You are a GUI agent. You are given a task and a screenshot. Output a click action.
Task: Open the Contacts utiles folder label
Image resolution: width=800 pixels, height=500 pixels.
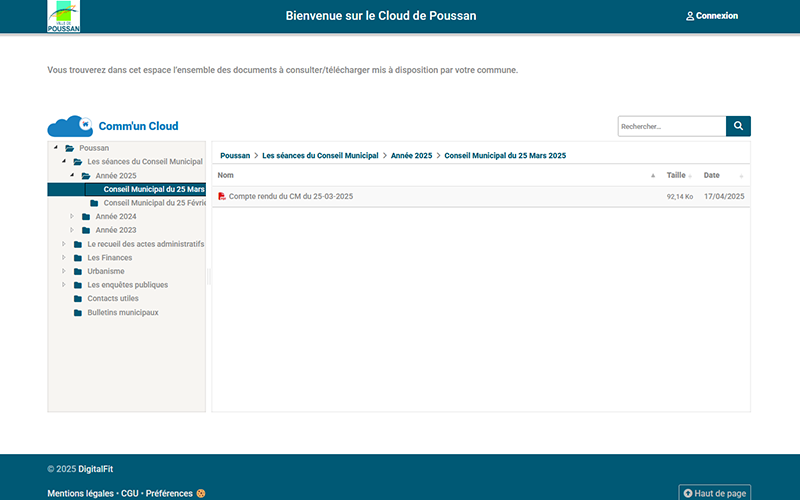tap(113, 299)
